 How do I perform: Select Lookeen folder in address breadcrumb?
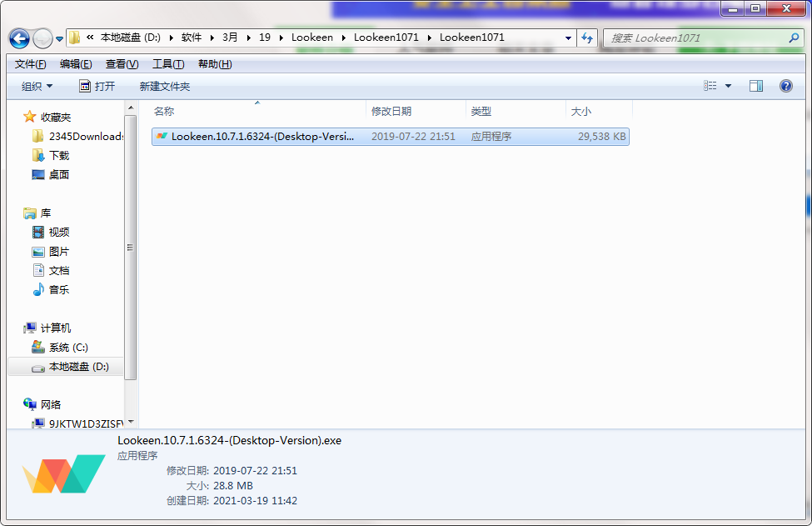(x=312, y=38)
